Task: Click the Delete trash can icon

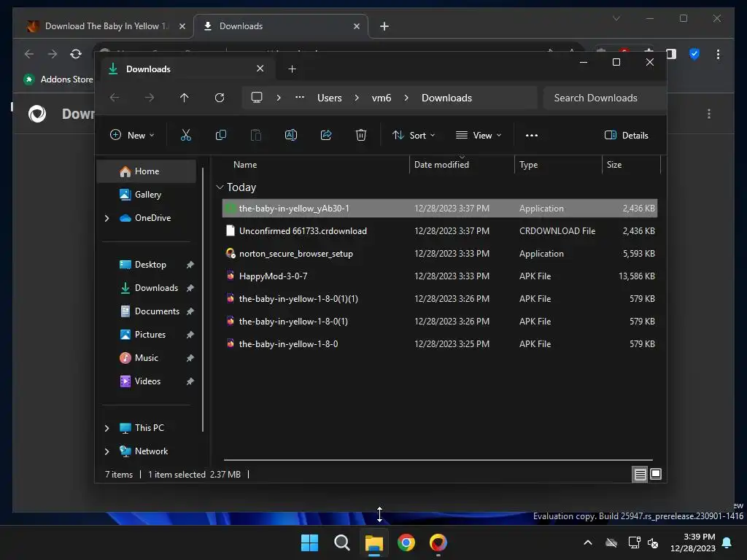Action: [361, 135]
